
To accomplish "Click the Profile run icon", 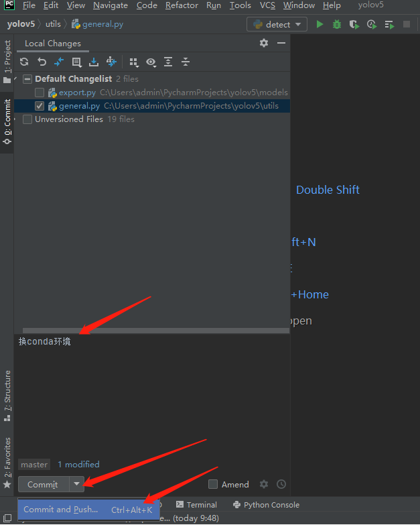I will [372, 24].
